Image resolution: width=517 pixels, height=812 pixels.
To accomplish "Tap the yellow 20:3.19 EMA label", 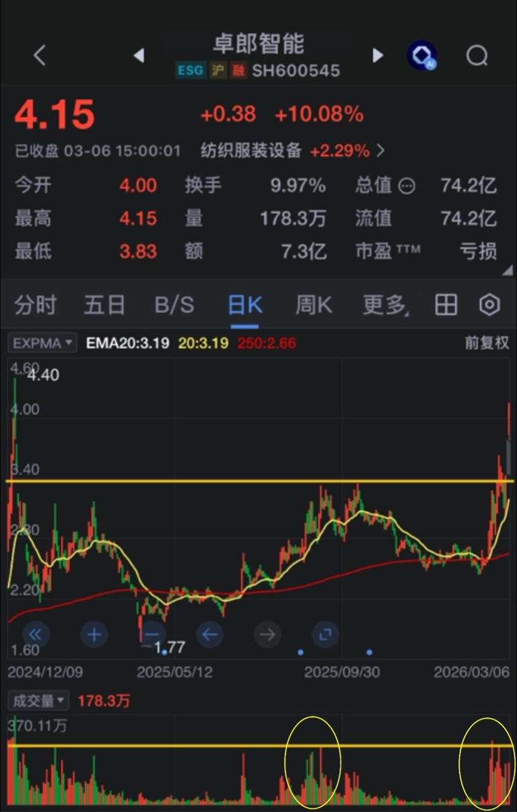I will [203, 343].
